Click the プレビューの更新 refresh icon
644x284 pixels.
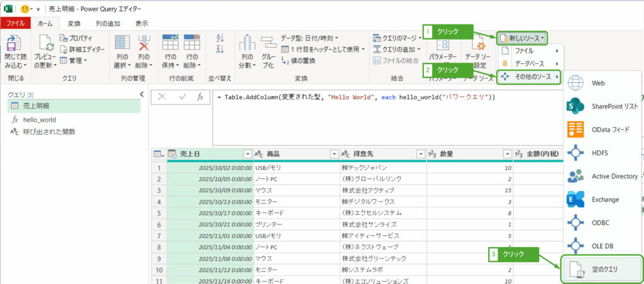coord(47,44)
